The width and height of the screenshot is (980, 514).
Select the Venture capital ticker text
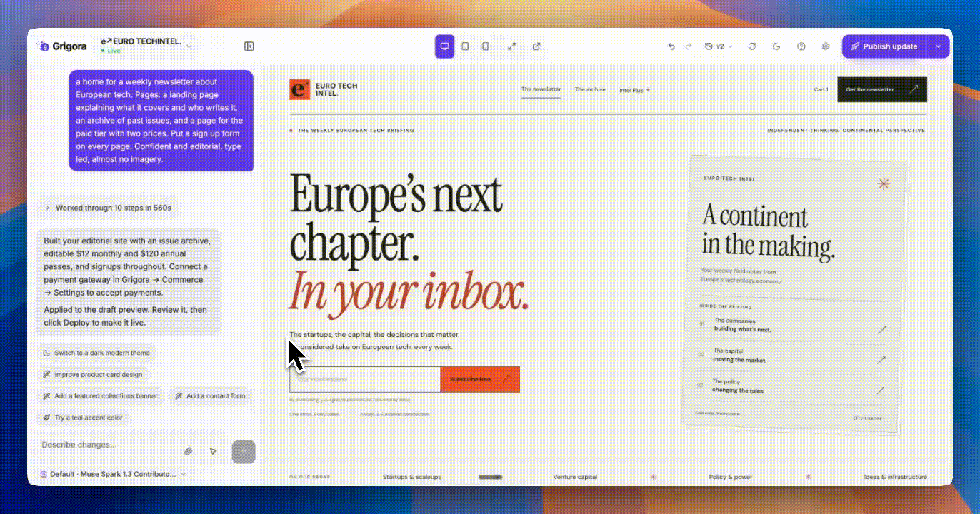tap(575, 477)
